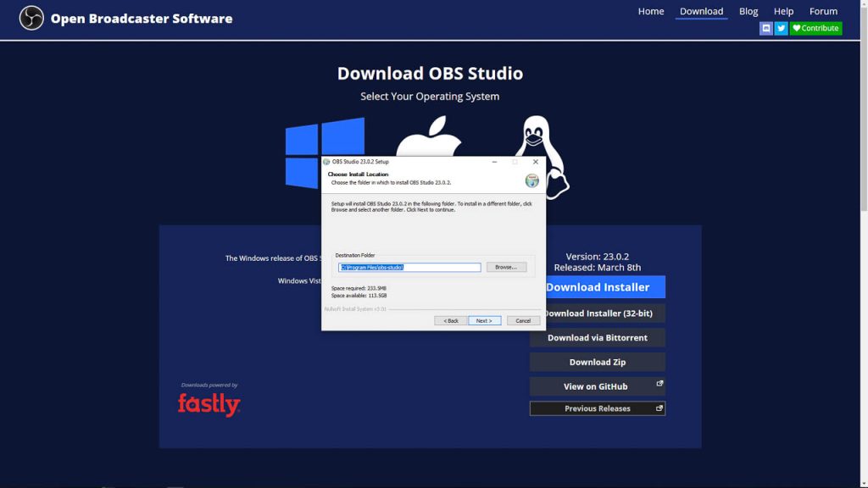Click 'Released: March 8th' text

(x=598, y=267)
